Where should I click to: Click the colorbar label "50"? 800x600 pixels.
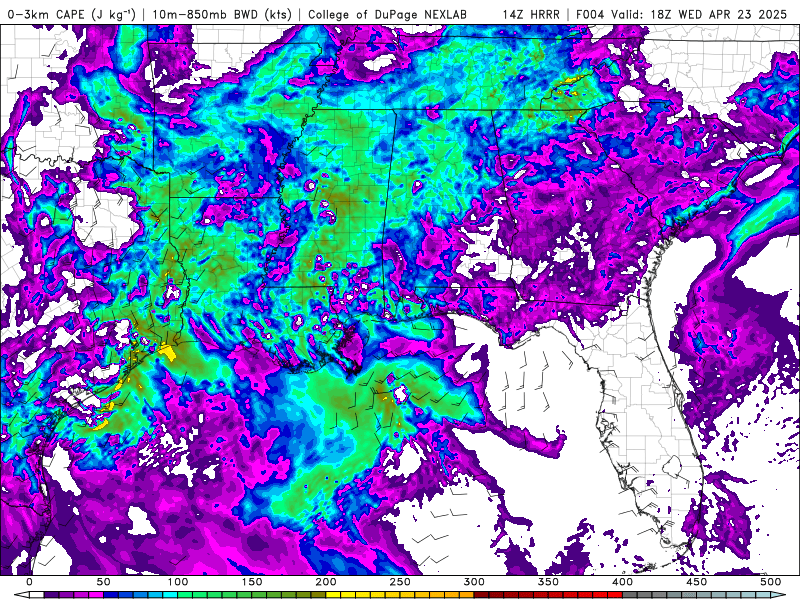(x=103, y=582)
